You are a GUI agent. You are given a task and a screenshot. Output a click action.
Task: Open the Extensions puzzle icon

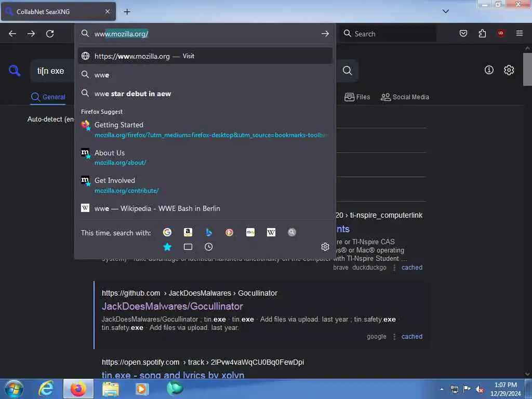click(482, 33)
